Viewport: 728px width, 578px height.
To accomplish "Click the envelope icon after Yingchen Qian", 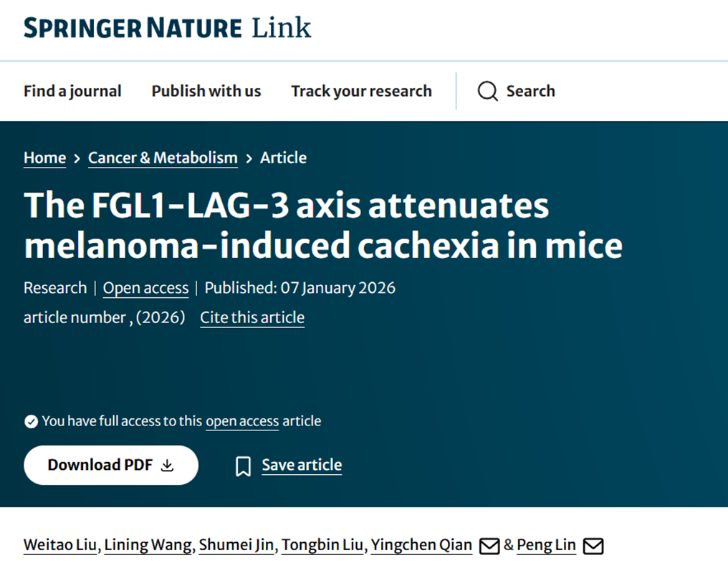I will [489, 546].
